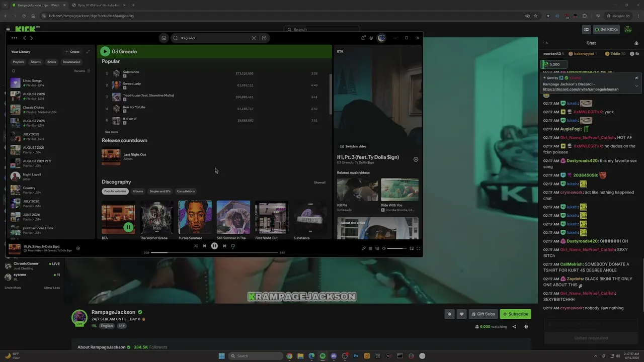The height and width of the screenshot is (362, 644).
Task: Open Spotify notifications bell
Action: click(x=363, y=38)
